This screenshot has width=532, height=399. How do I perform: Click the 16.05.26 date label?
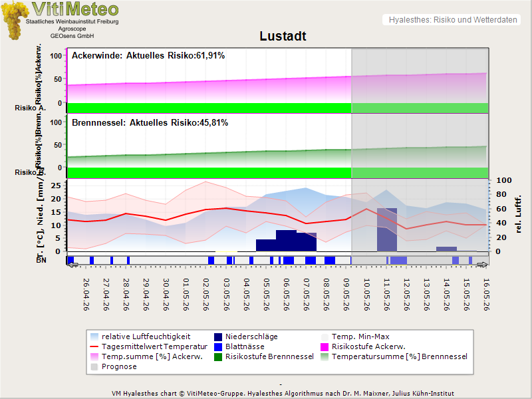487,295
